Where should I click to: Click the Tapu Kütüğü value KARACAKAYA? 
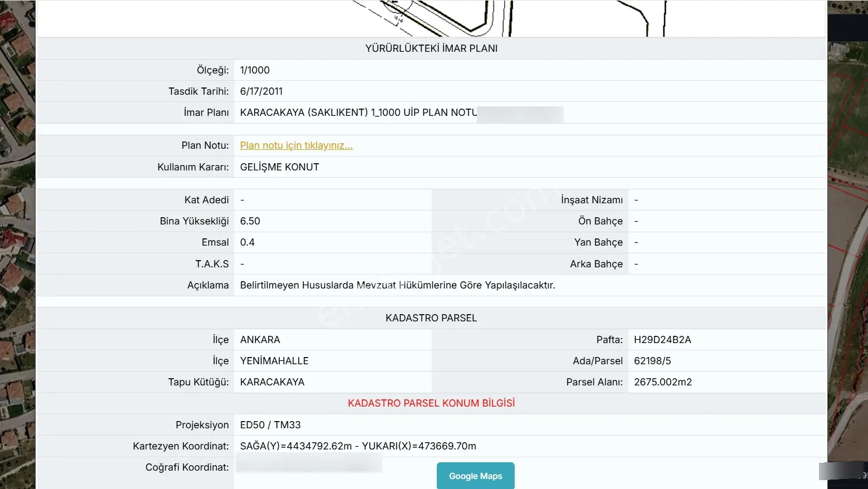click(272, 382)
